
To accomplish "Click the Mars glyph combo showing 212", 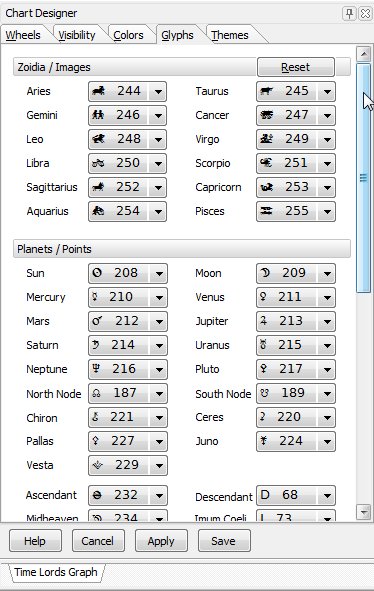I will click(128, 322).
